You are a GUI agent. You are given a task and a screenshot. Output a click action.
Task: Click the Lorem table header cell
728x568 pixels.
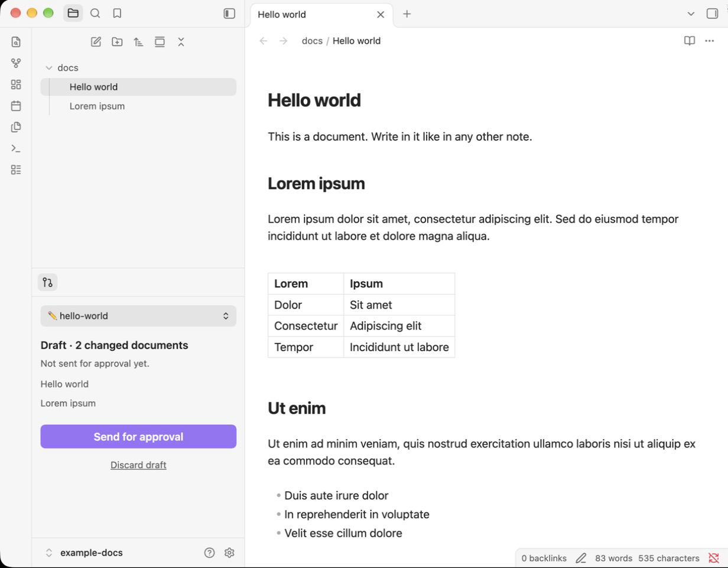(x=306, y=284)
